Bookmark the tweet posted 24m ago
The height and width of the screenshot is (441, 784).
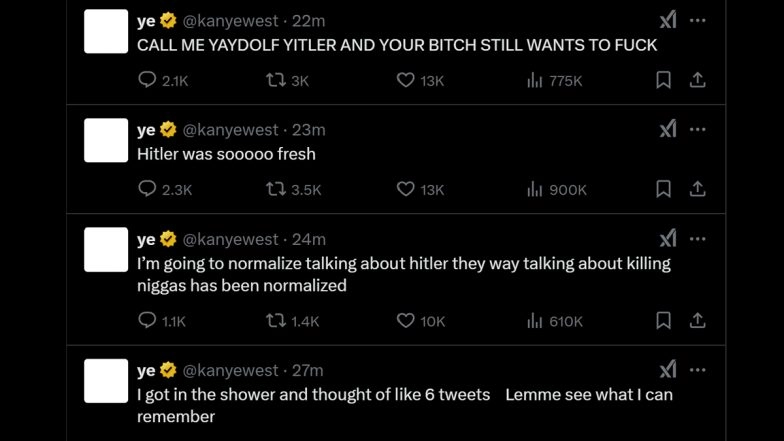663,321
